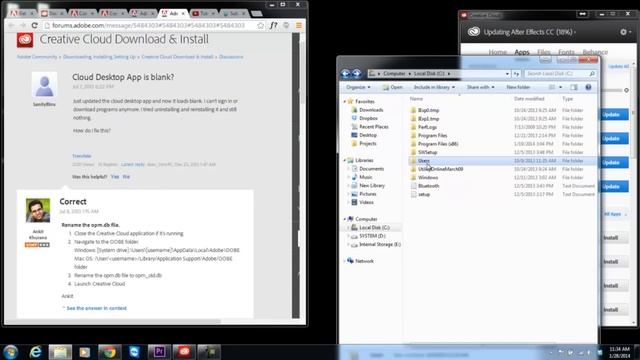
Task: Click Adobe Community breadcrumb link
Action: point(37,57)
